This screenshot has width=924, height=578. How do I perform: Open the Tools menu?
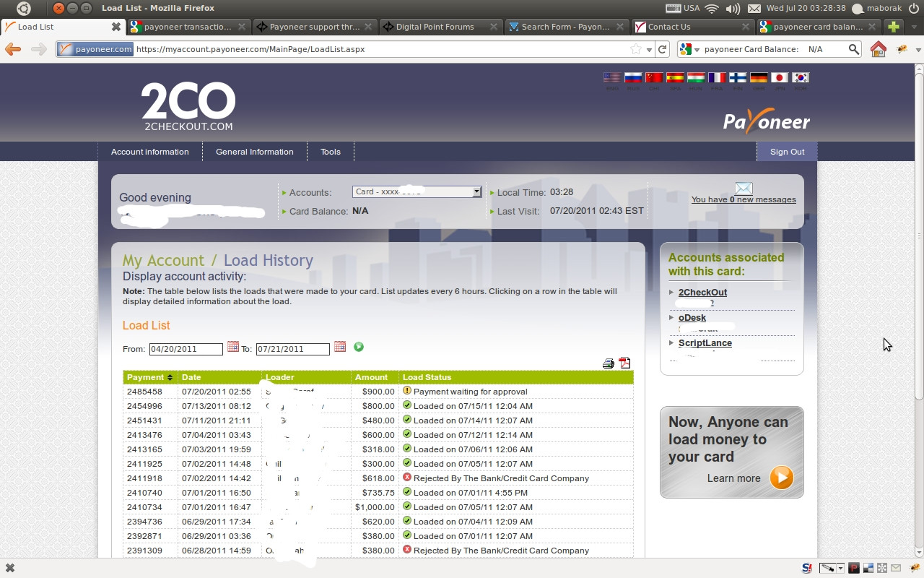[331, 152]
